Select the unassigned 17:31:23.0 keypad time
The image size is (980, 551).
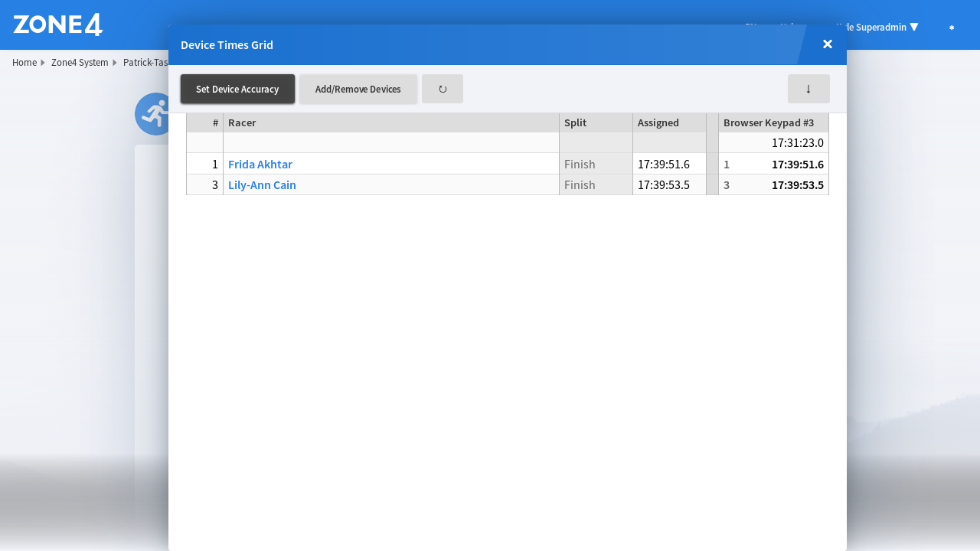click(x=797, y=142)
